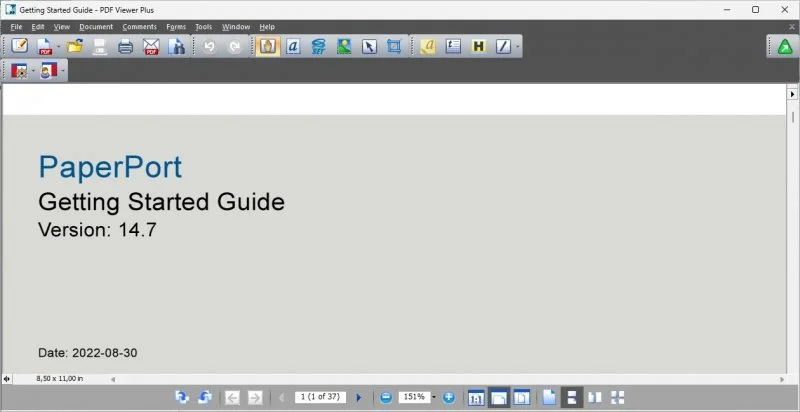Click the horizontal scrollbar right arrow
Viewport: 800px width, 412px height.
click(x=782, y=379)
